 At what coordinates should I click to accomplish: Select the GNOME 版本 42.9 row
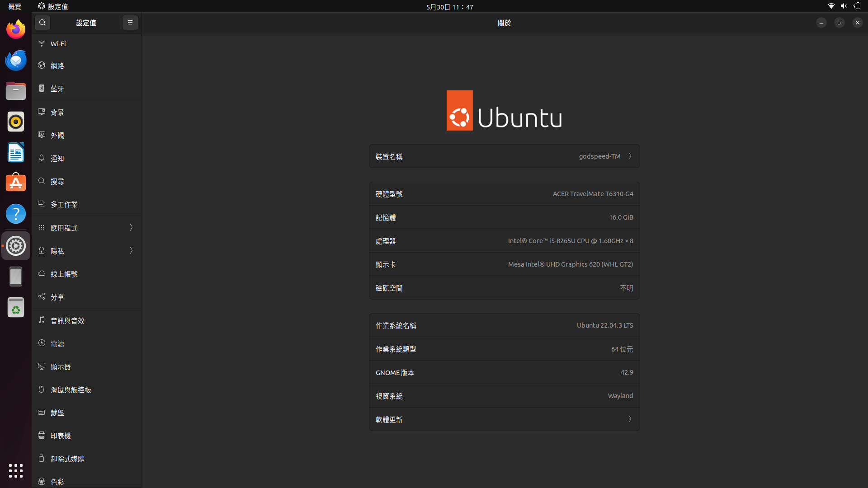505,372
